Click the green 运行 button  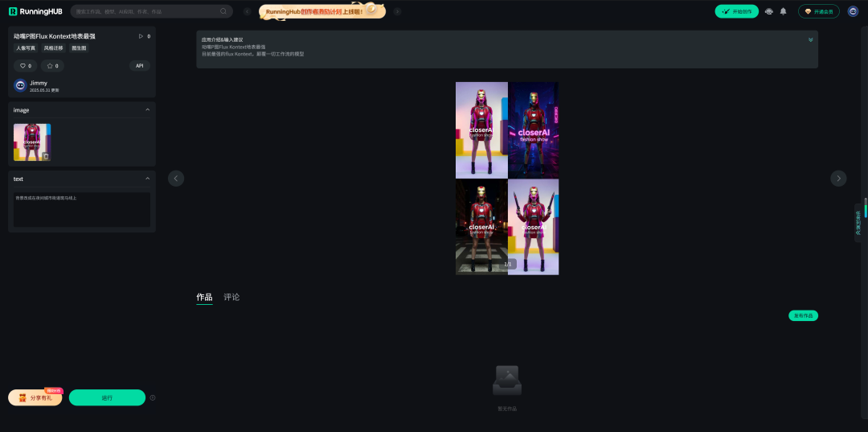tap(107, 397)
